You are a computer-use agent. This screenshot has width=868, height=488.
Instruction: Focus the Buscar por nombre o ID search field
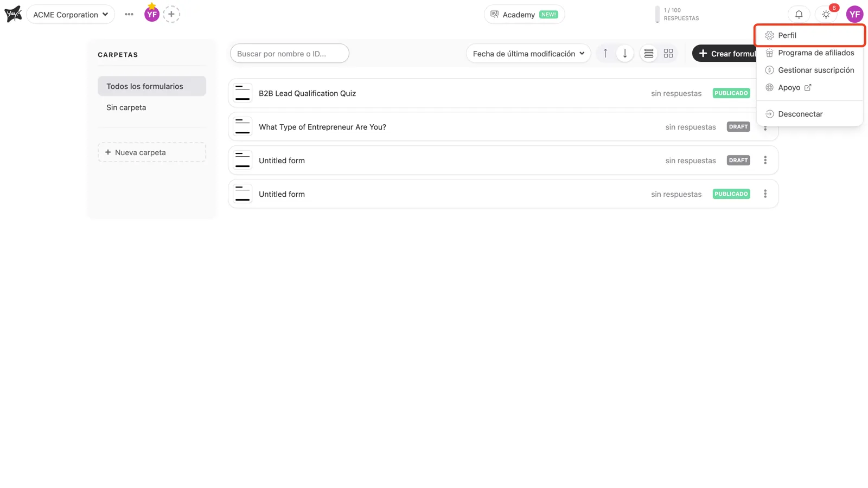point(290,54)
